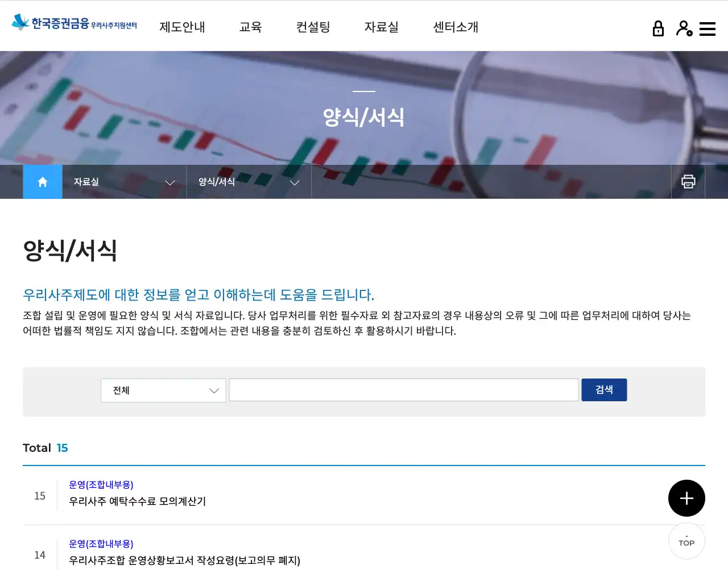Open the 컨설팅 menu
The image size is (728, 582).
313,27
